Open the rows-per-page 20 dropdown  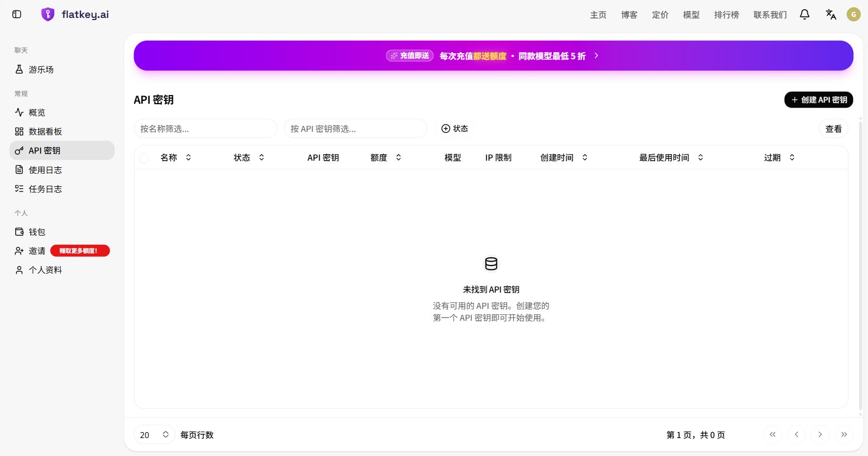(x=155, y=435)
